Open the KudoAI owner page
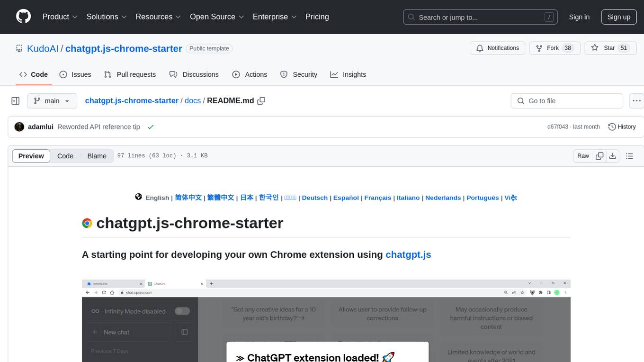This screenshot has height=362, width=644. [x=43, y=48]
